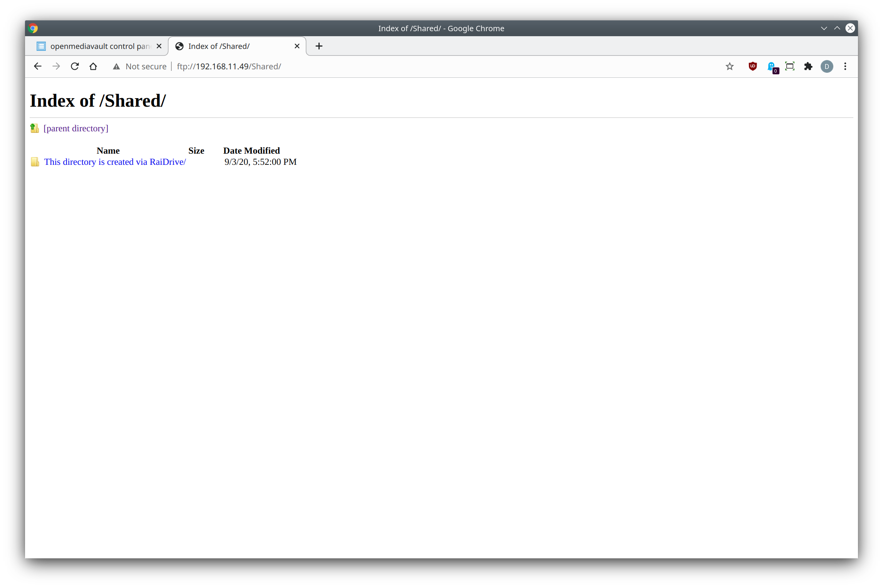Select the Index of /Shared/ tab
The width and height of the screenshot is (883, 588).
click(231, 46)
